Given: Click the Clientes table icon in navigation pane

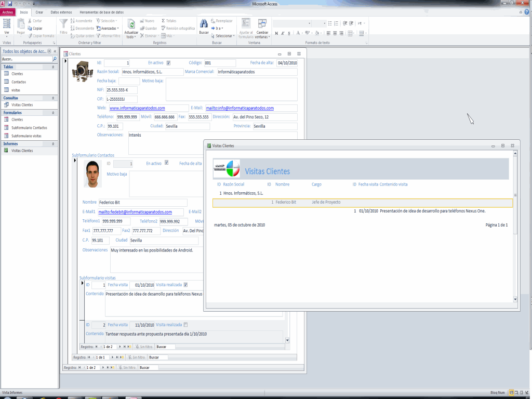Looking at the screenshot, I should pos(7,74).
